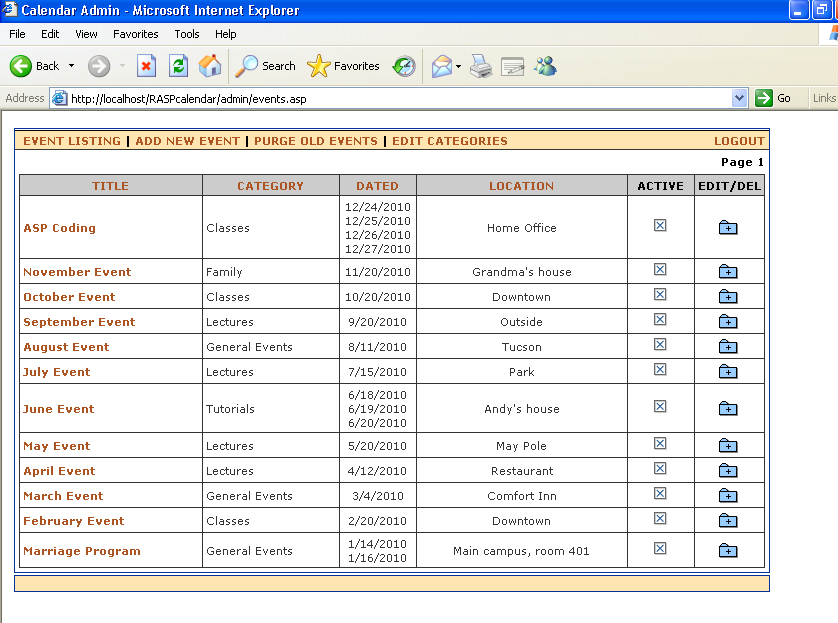
Task: Open the June Event title link
Action: coord(59,409)
